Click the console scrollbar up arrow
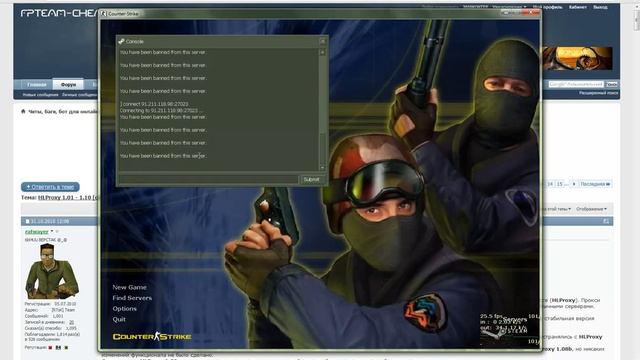 coord(322,52)
